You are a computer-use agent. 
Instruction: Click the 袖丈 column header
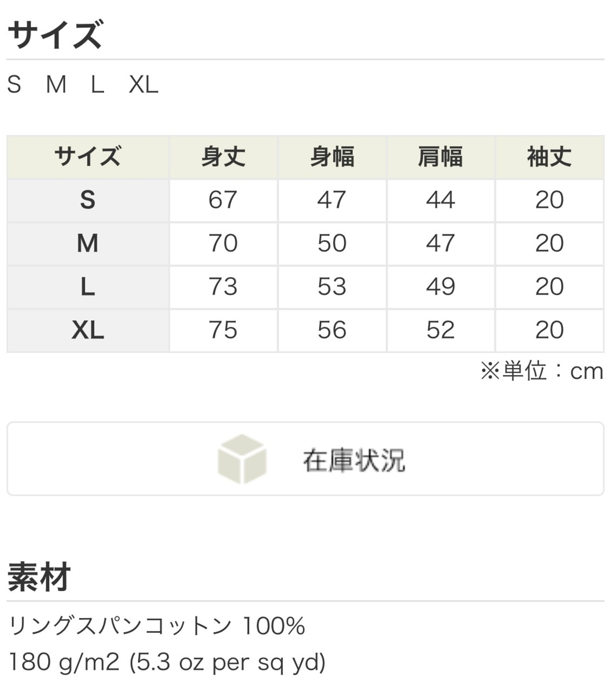tap(549, 157)
